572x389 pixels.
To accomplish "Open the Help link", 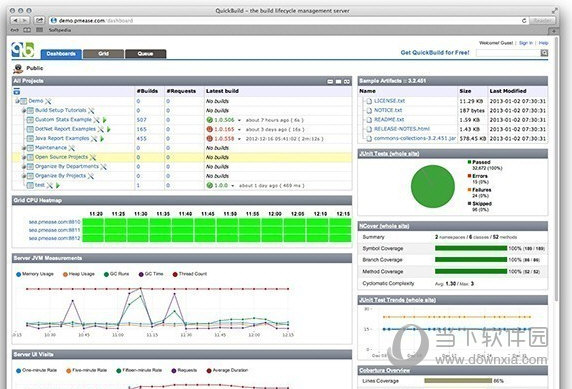I will (x=544, y=43).
